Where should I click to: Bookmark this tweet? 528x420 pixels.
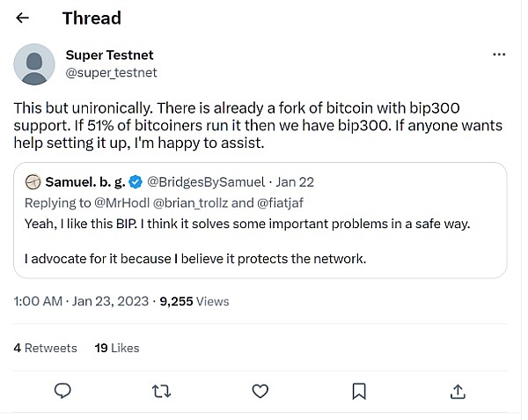coord(359,390)
